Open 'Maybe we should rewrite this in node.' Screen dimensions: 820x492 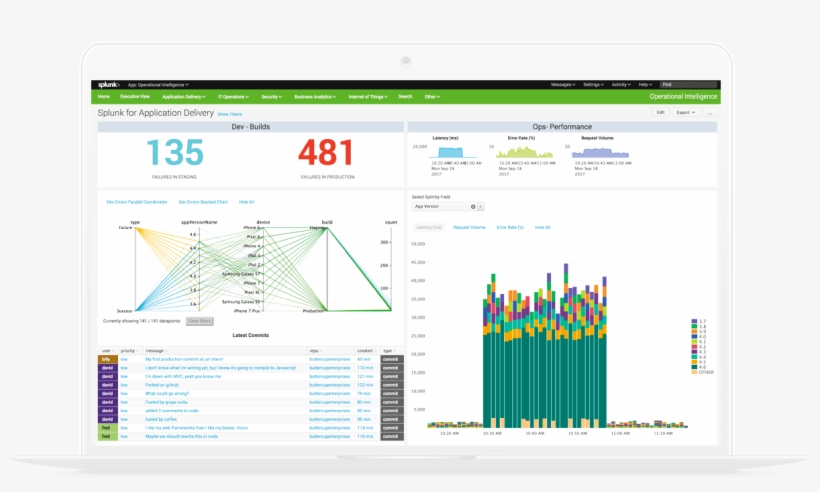181,437
